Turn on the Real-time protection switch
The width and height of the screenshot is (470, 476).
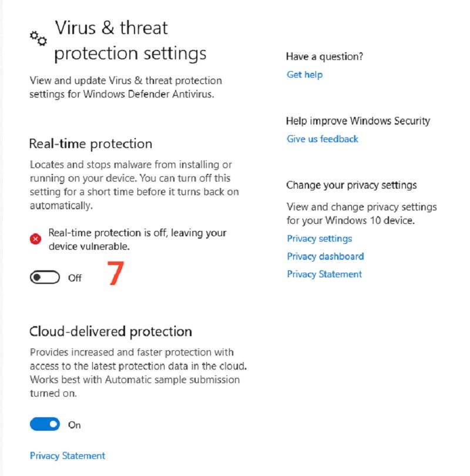(x=45, y=277)
